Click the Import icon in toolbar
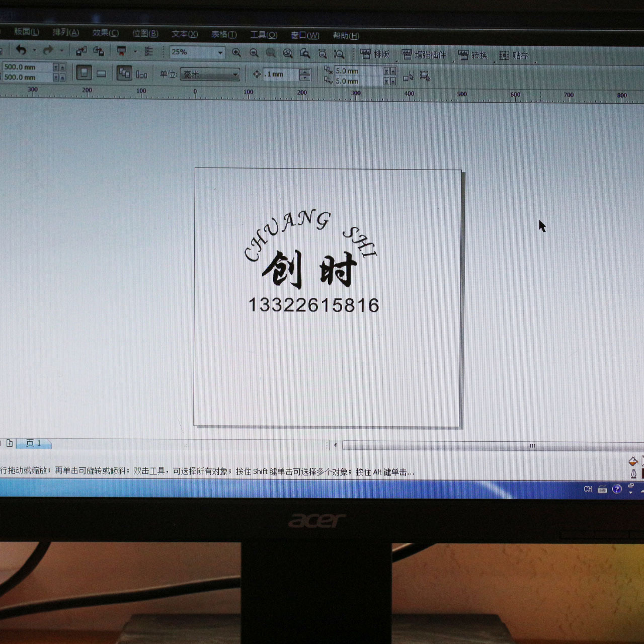This screenshot has height=644, width=644. [x=81, y=51]
